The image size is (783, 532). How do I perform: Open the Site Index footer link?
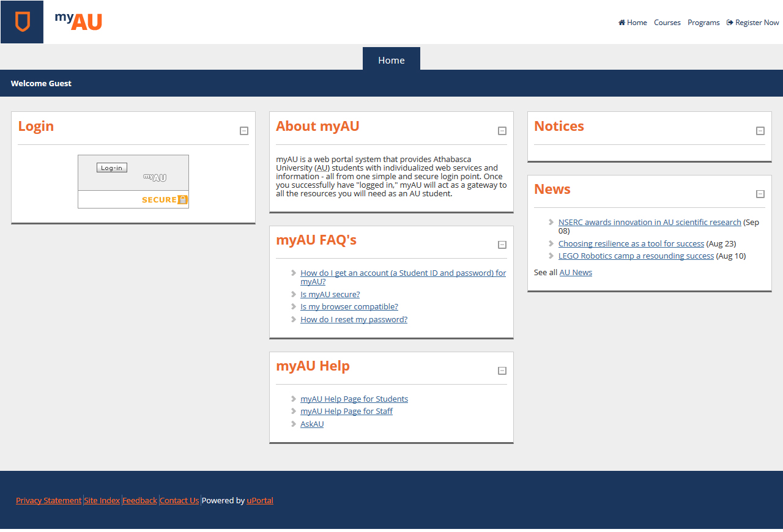click(x=102, y=500)
